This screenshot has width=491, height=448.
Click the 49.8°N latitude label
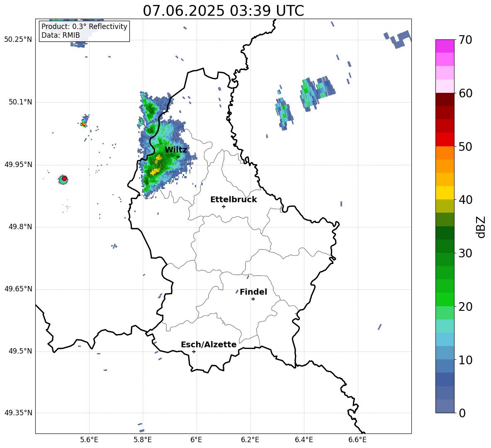[x=20, y=227]
